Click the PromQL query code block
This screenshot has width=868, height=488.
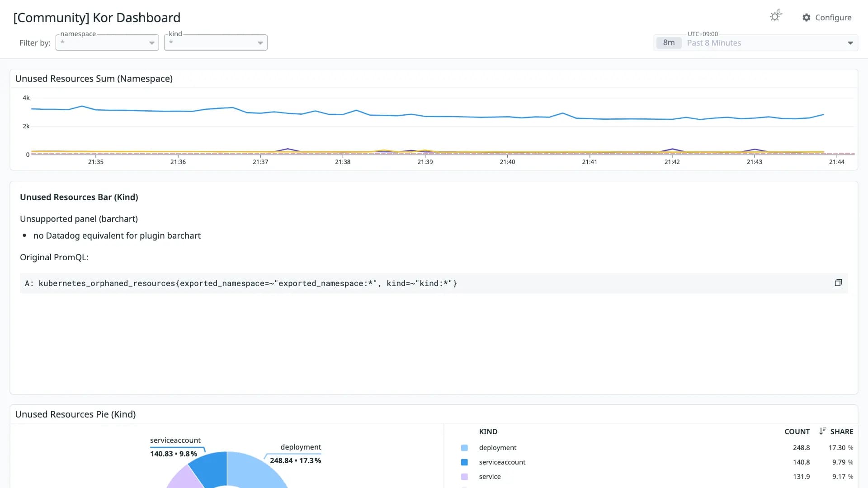pos(434,283)
